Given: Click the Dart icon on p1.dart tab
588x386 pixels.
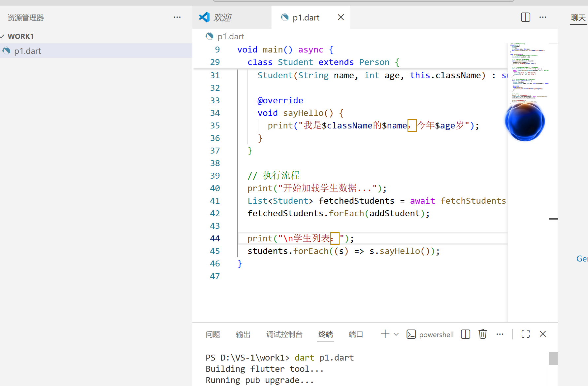Looking at the screenshot, I should pyautogui.click(x=284, y=17).
